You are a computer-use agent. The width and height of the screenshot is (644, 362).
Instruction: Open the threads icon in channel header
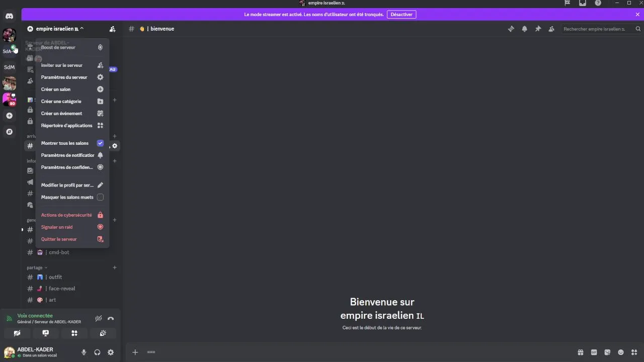(x=511, y=29)
